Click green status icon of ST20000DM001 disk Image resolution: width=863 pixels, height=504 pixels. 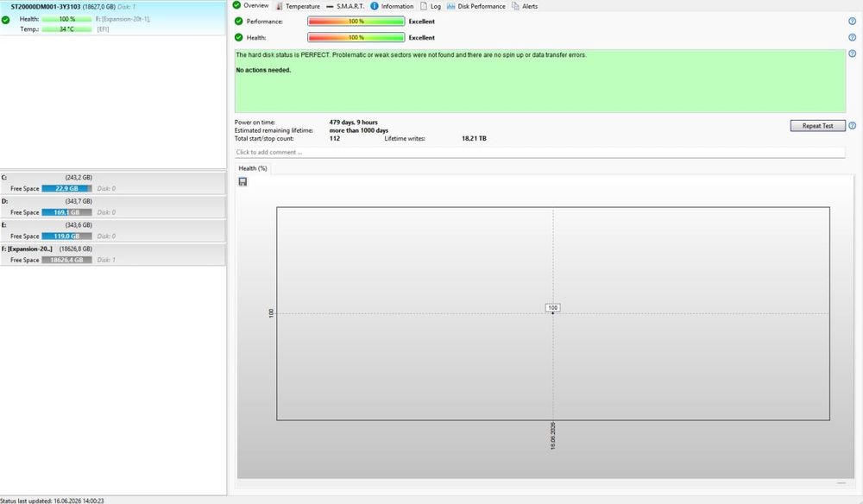pos(5,20)
